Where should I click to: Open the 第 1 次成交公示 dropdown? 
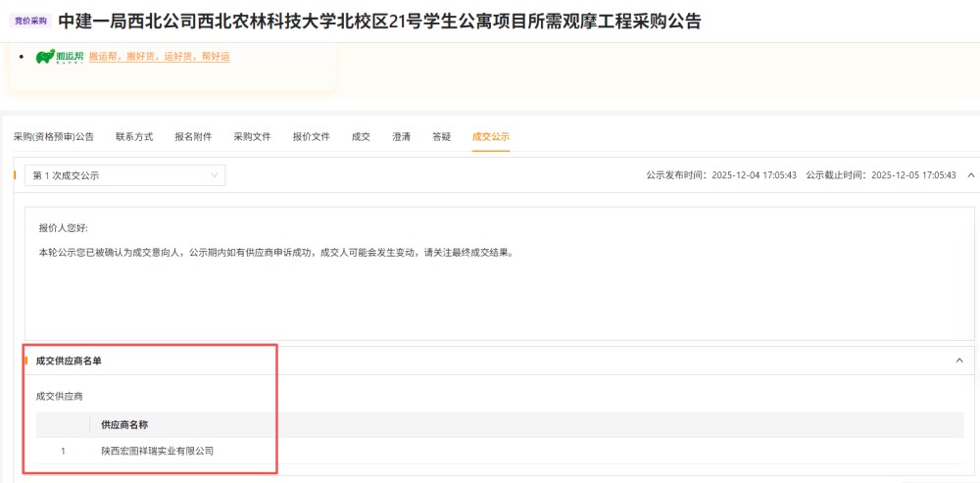click(125, 175)
